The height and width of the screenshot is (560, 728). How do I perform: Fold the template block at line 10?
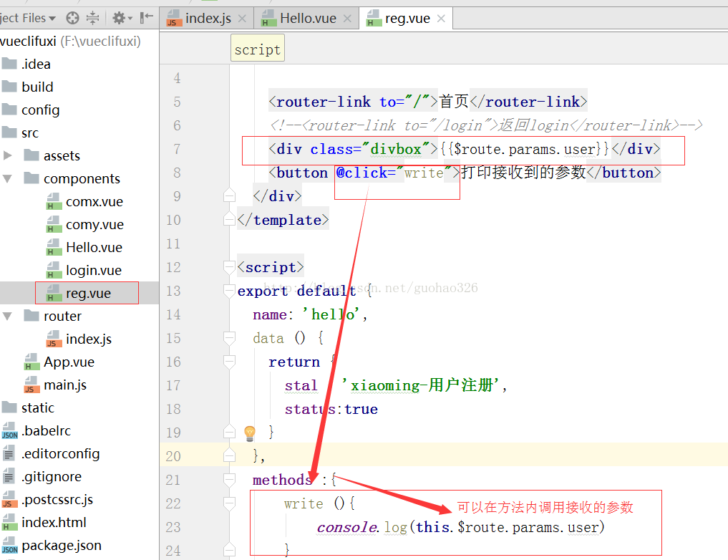tap(229, 219)
